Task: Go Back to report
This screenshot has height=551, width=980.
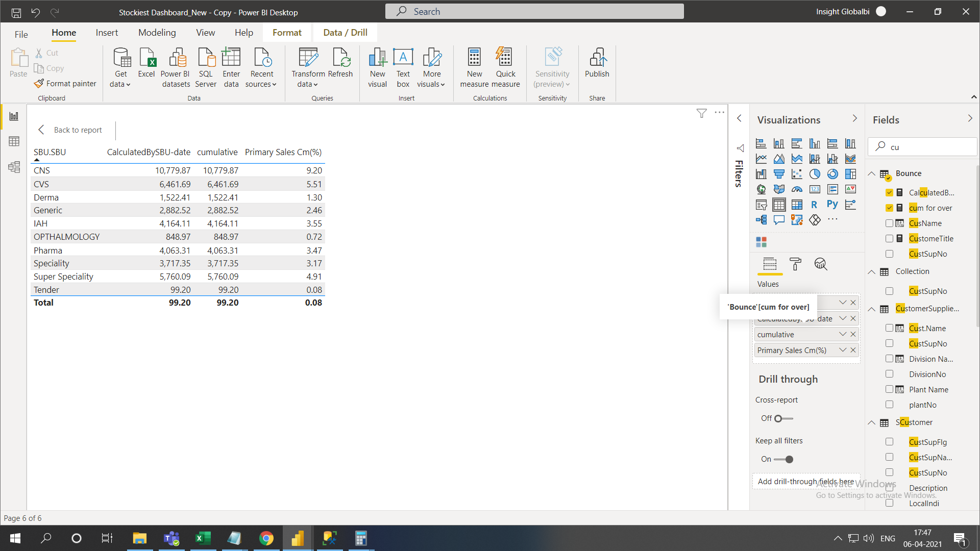Action: coord(70,130)
